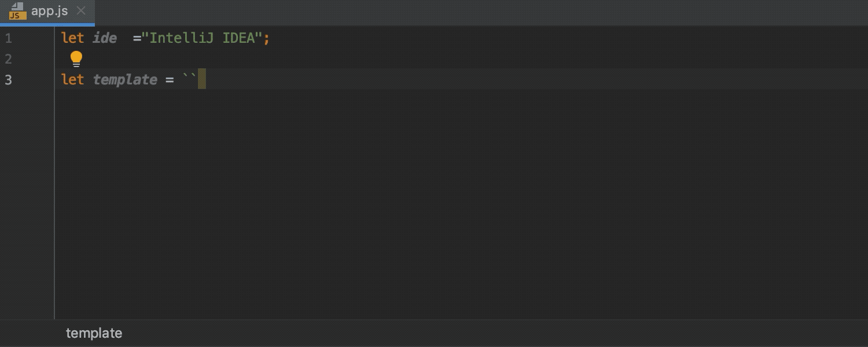The height and width of the screenshot is (347, 868).
Task: Select line number 1 in the gutter
Action: tap(8, 38)
